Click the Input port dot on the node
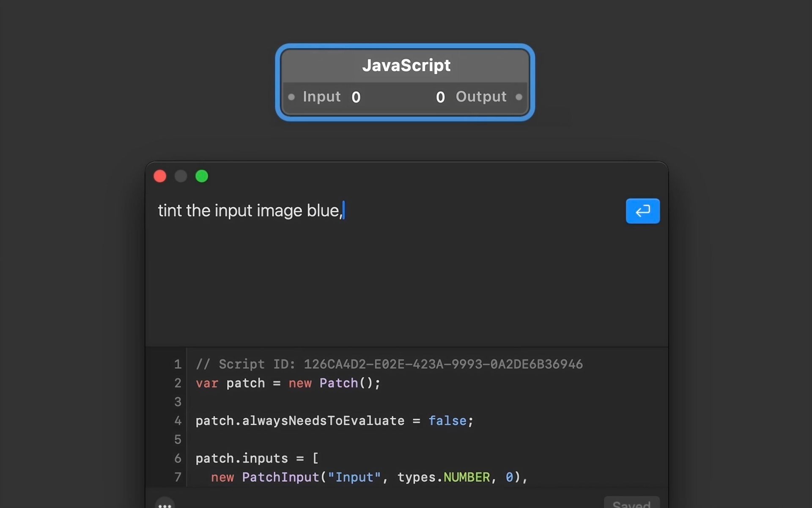 291,97
